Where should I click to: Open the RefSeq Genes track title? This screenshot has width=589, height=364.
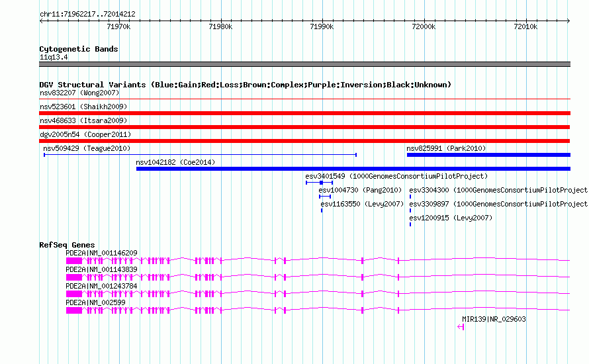click(67, 245)
